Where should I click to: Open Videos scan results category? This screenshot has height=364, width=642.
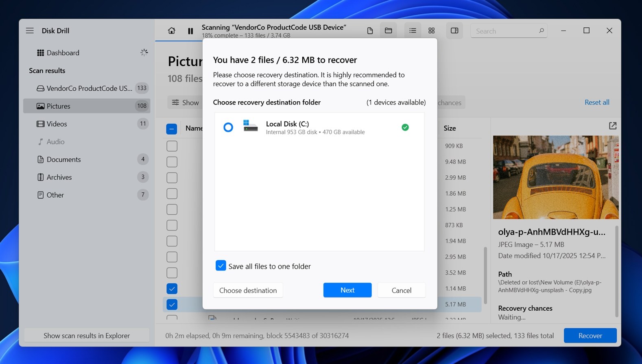pyautogui.click(x=57, y=124)
